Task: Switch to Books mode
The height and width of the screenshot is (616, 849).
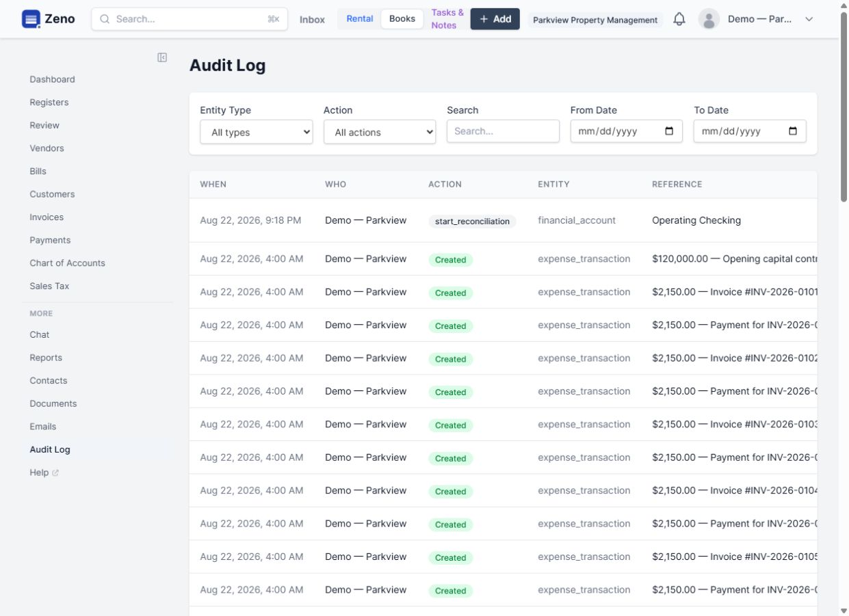Action: (402, 18)
